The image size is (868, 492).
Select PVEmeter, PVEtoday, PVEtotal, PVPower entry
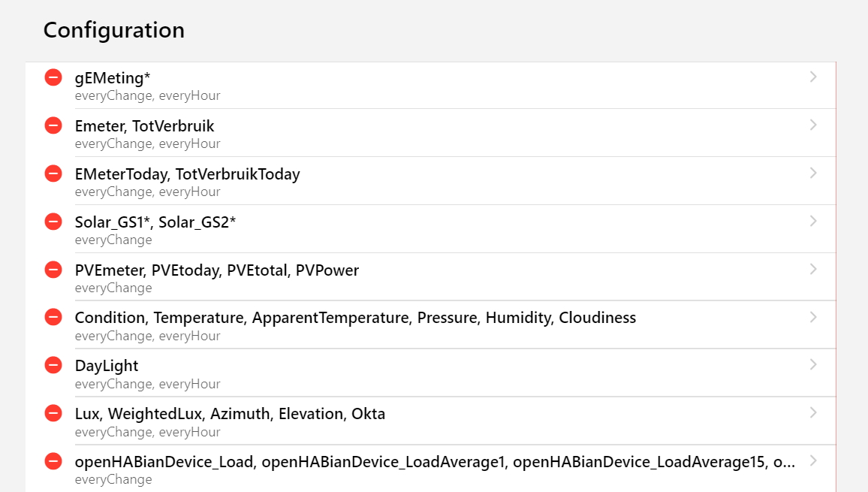tap(217, 270)
